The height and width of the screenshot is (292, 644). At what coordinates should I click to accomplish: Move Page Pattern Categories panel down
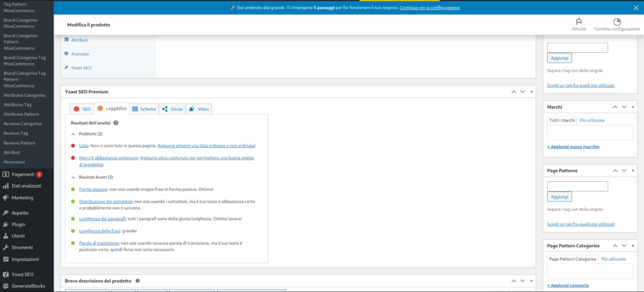pyautogui.click(x=624, y=245)
